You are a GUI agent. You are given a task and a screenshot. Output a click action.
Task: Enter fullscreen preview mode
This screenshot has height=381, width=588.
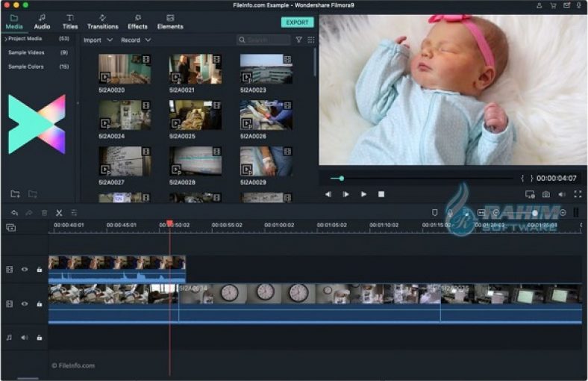(577, 194)
